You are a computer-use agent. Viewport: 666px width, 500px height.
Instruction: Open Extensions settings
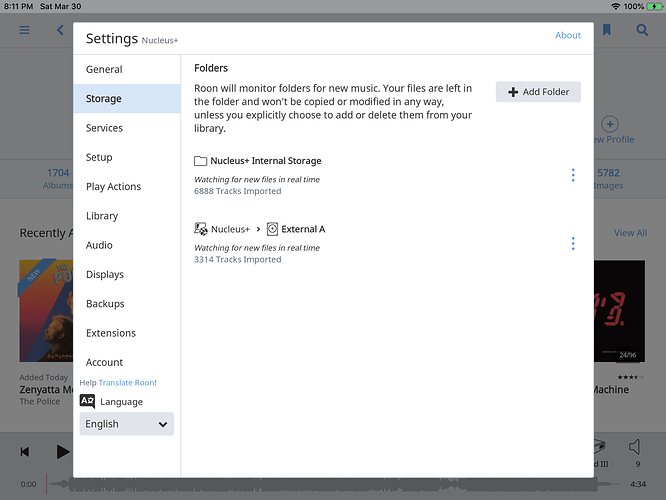[x=127, y=333]
